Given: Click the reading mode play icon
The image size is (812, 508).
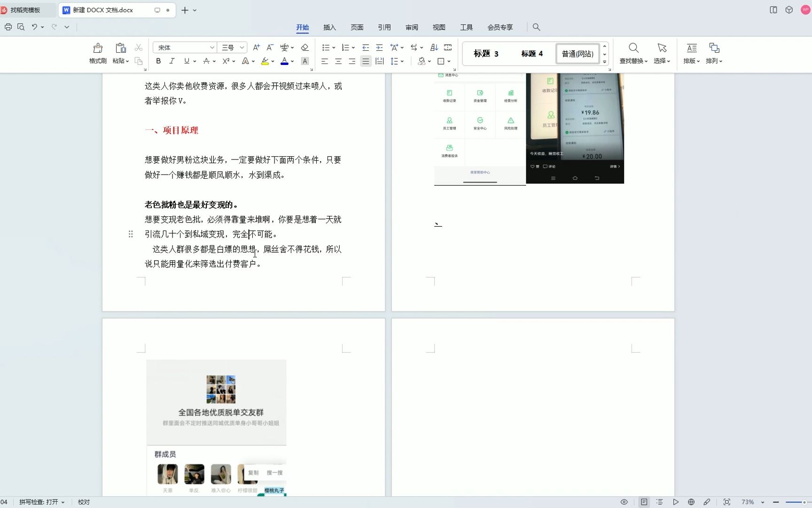Looking at the screenshot, I should point(675,502).
